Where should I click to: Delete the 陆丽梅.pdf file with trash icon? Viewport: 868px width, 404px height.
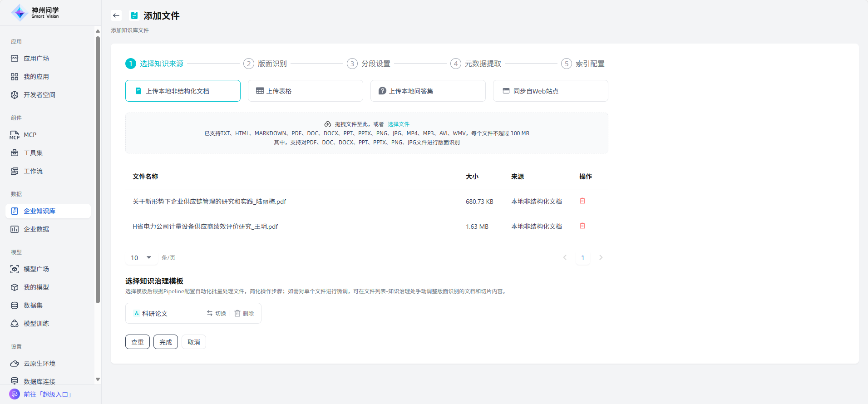pos(582,201)
